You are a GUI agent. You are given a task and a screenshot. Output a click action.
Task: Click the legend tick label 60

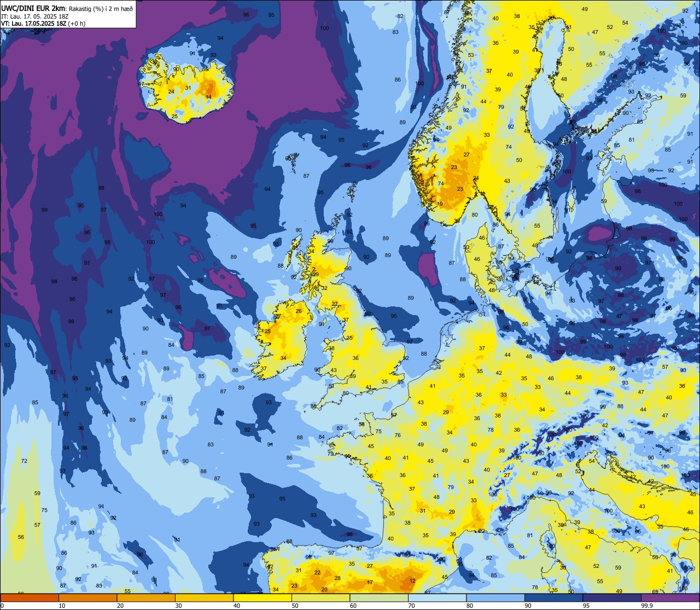pyautogui.click(x=353, y=606)
